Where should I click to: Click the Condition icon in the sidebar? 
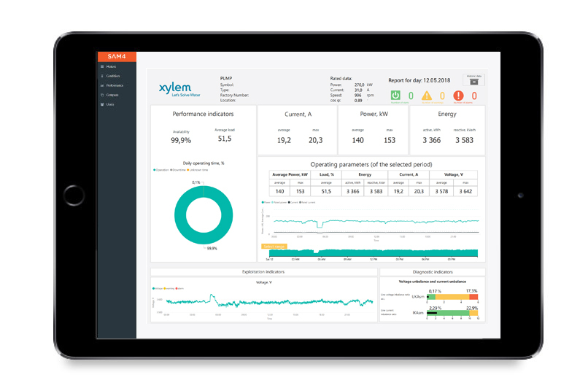click(102, 76)
